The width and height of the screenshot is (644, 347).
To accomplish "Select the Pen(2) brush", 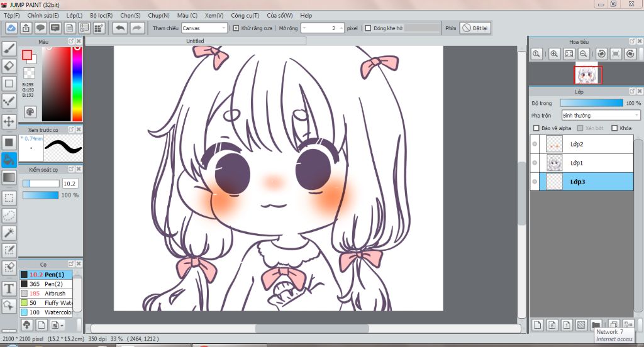I will (x=46, y=284).
